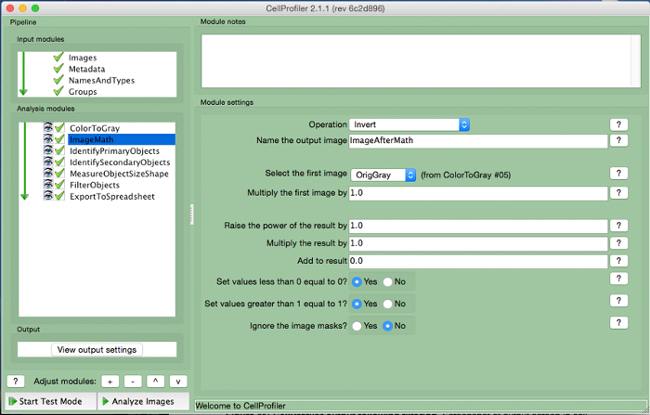The image size is (650, 415).
Task: Open pipeline help question mark button
Action: pyautogui.click(x=15, y=381)
